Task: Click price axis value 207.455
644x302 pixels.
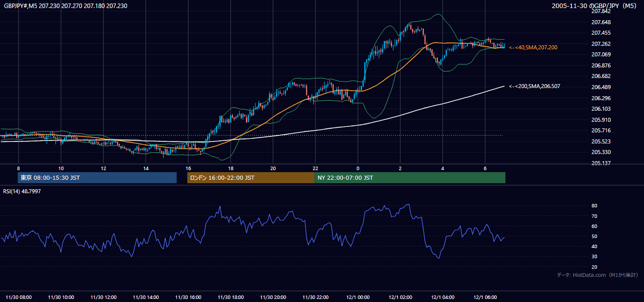Action: pyautogui.click(x=601, y=33)
